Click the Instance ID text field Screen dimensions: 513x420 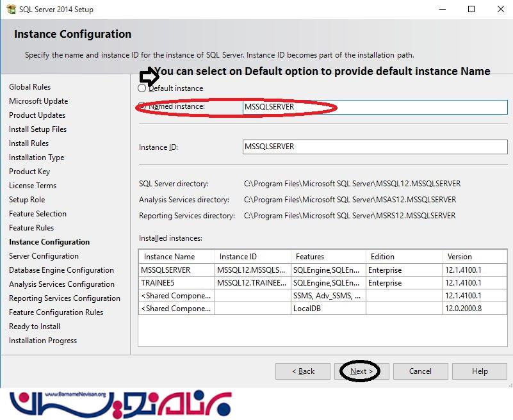pos(375,147)
